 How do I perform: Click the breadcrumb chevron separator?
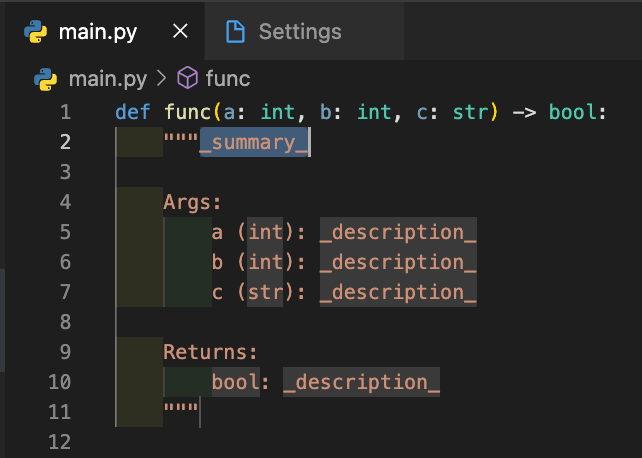pyautogui.click(x=162, y=78)
